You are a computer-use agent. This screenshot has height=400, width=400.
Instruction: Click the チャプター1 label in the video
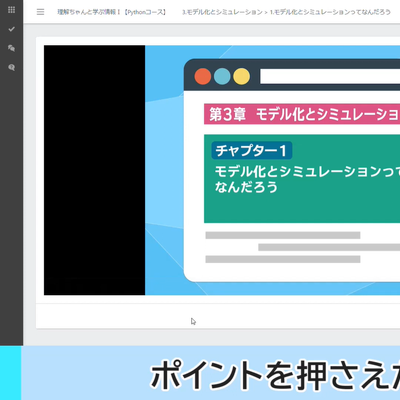tap(252, 150)
